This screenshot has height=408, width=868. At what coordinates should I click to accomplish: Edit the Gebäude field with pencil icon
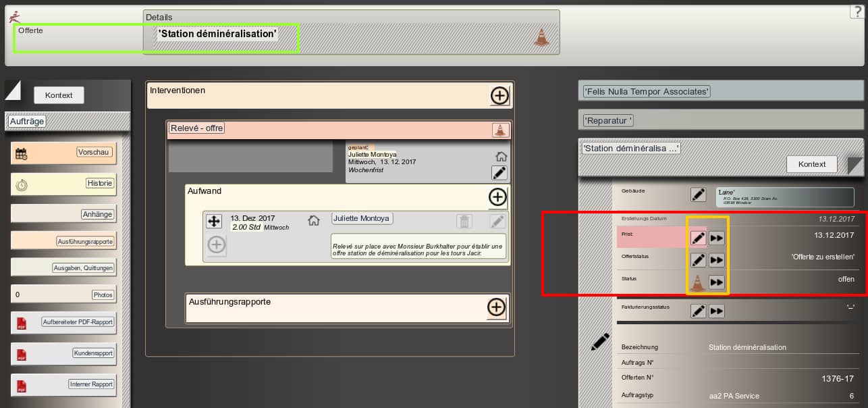coord(698,195)
